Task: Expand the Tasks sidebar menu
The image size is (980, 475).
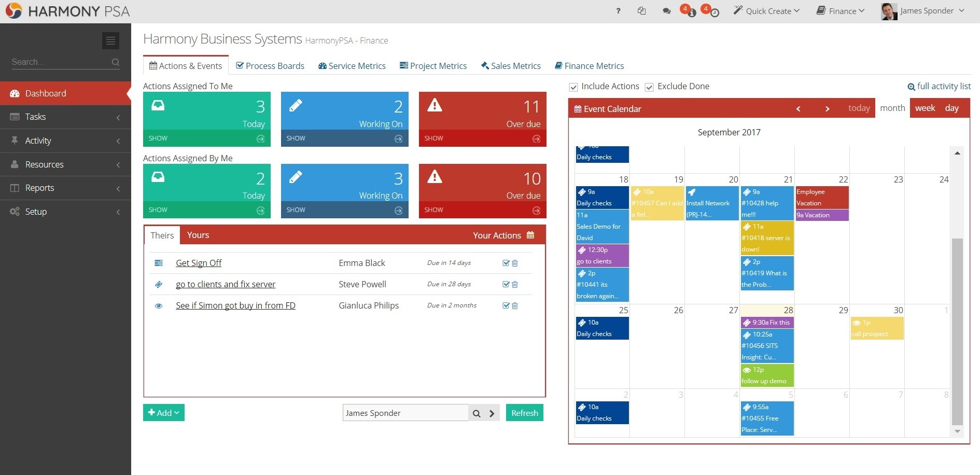Action: (x=65, y=117)
